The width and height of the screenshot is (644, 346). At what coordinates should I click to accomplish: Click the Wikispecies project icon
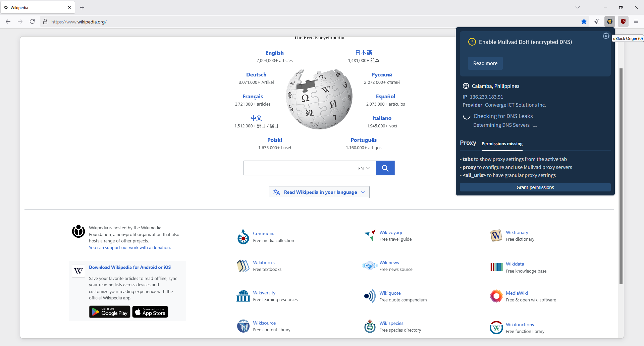click(370, 326)
